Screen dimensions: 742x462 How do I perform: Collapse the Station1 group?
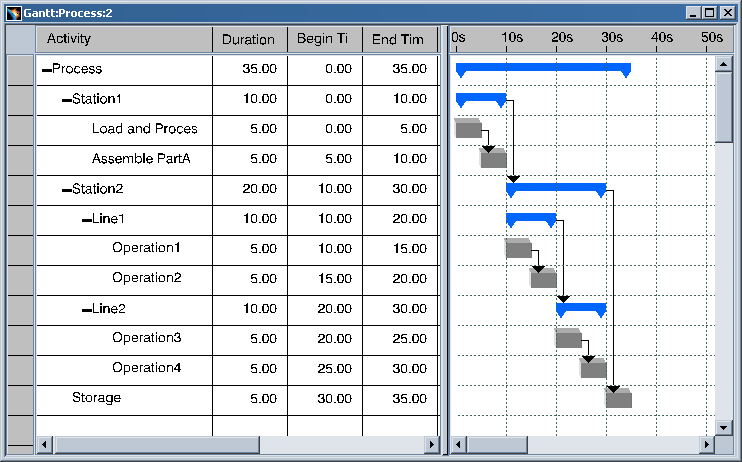[x=66, y=100]
